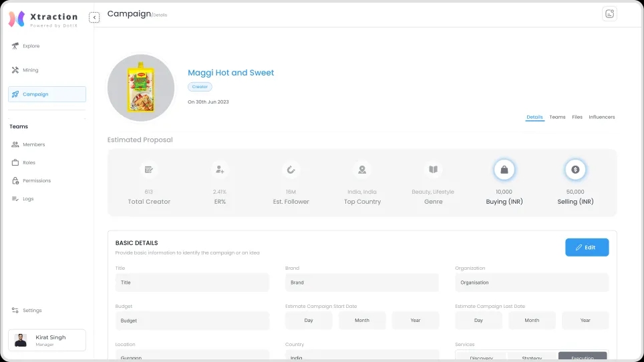
Task: Open the last date Day dropdown
Action: click(x=478, y=321)
